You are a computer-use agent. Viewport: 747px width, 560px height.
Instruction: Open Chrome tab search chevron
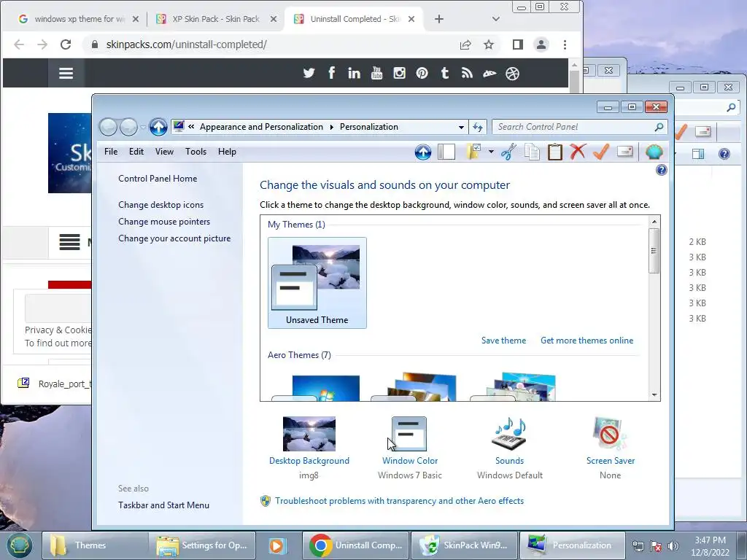pyautogui.click(x=496, y=19)
